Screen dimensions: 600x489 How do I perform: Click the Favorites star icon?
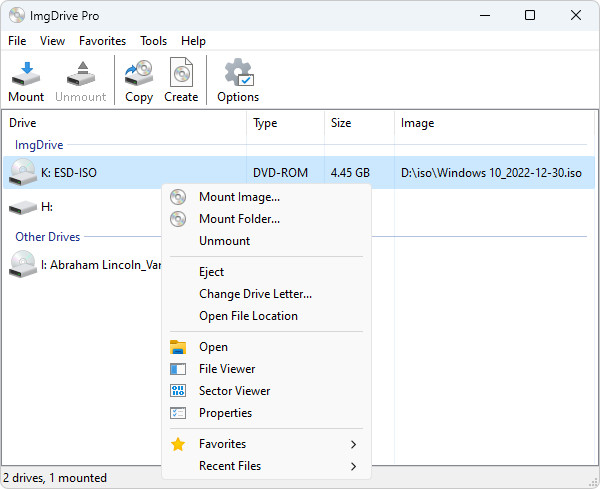tap(178, 444)
